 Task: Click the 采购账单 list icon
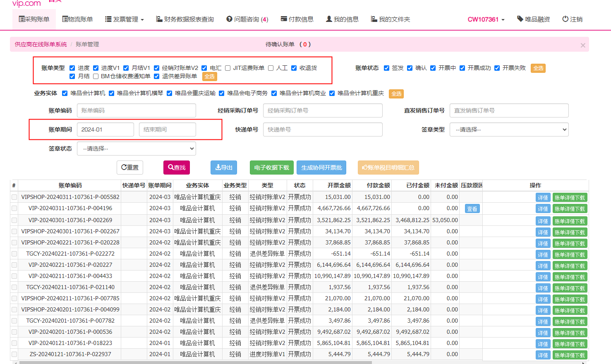[x=22, y=19]
